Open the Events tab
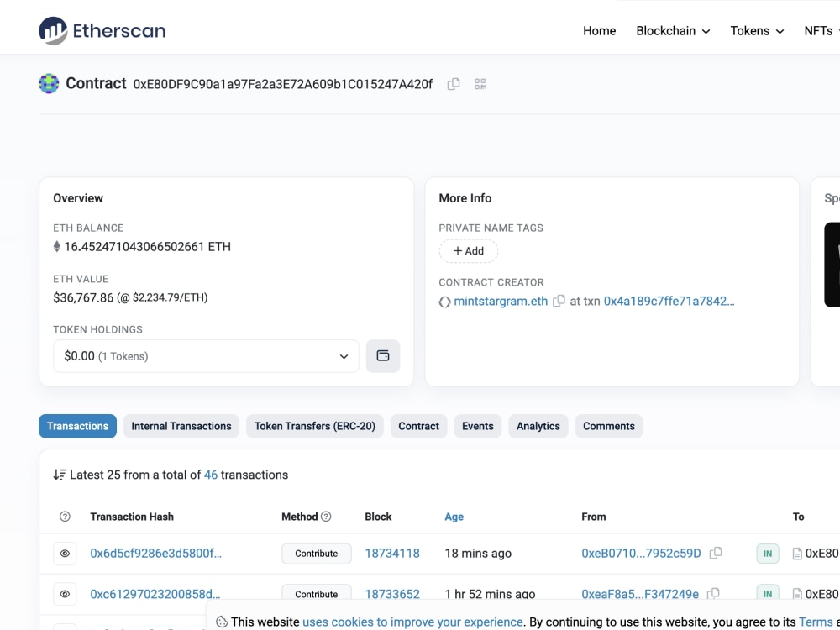 pyautogui.click(x=477, y=426)
